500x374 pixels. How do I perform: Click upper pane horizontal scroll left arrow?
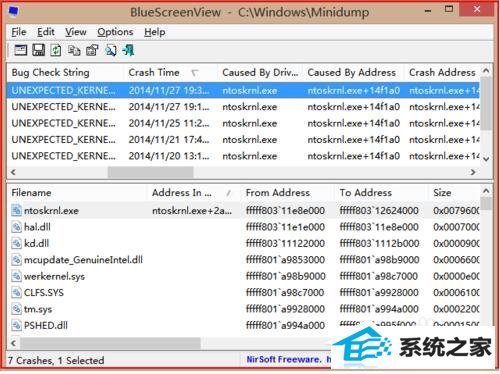tap(13, 172)
